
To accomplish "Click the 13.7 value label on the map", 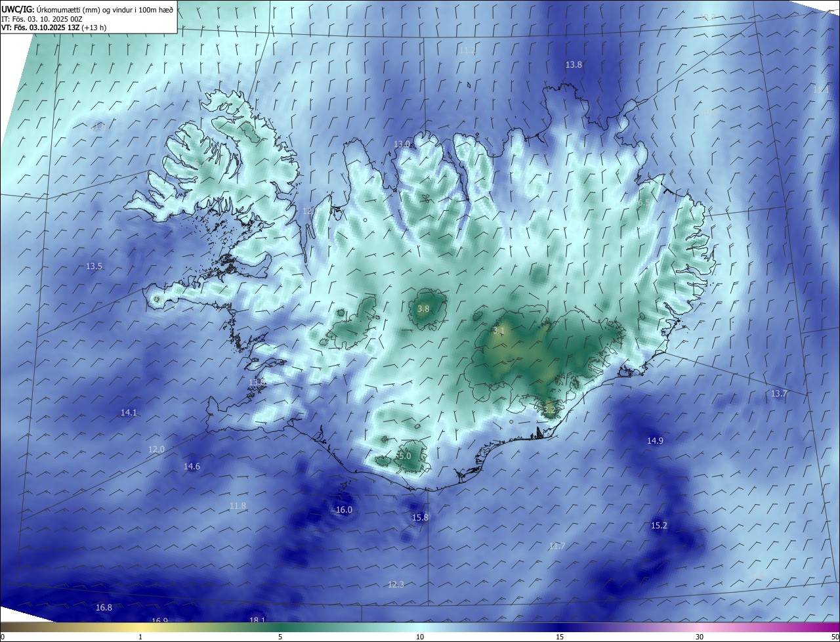I will [x=778, y=393].
